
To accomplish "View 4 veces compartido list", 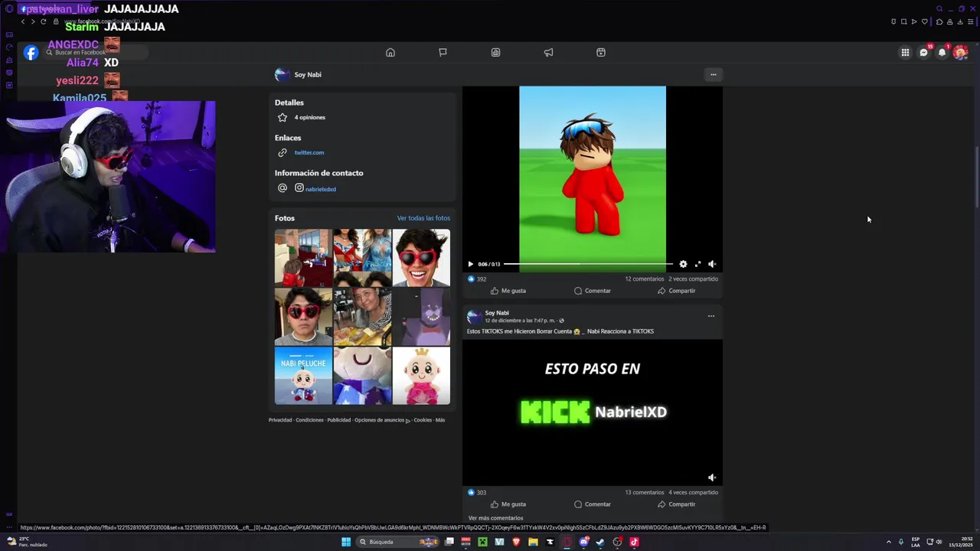I will (693, 493).
